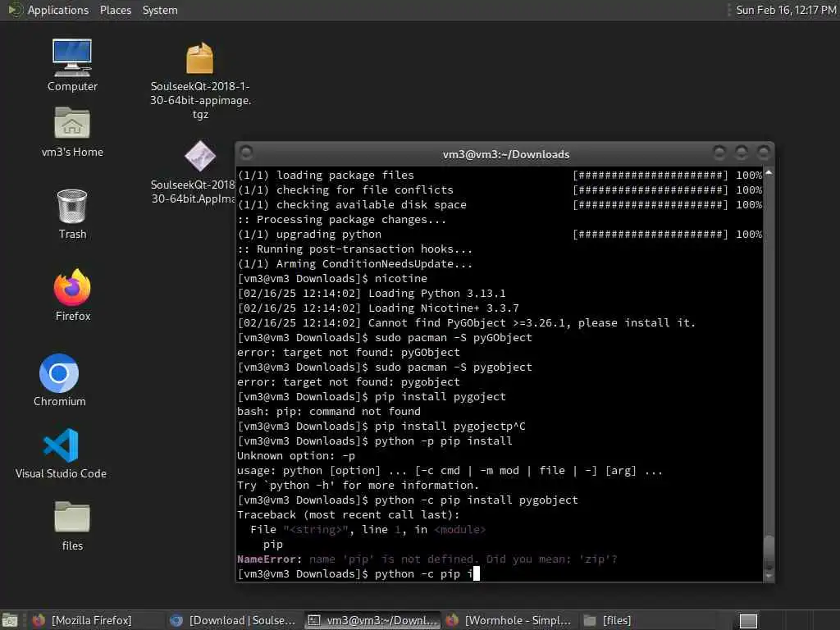The height and width of the screenshot is (630, 840).
Task: Open the files folder on desktop
Action: tap(72, 526)
